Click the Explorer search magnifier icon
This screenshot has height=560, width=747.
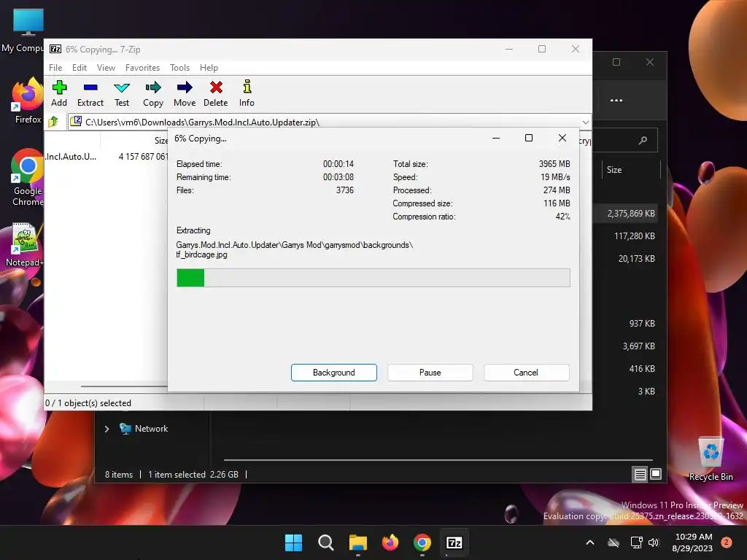pos(643,140)
